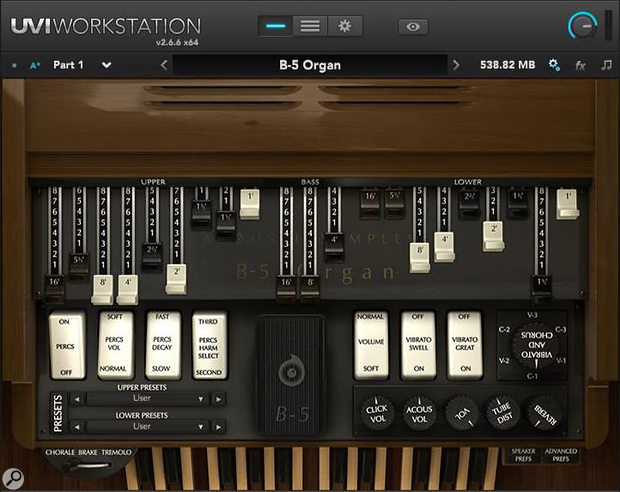
Task: Open the fx effects panel
Action: pyautogui.click(x=580, y=65)
